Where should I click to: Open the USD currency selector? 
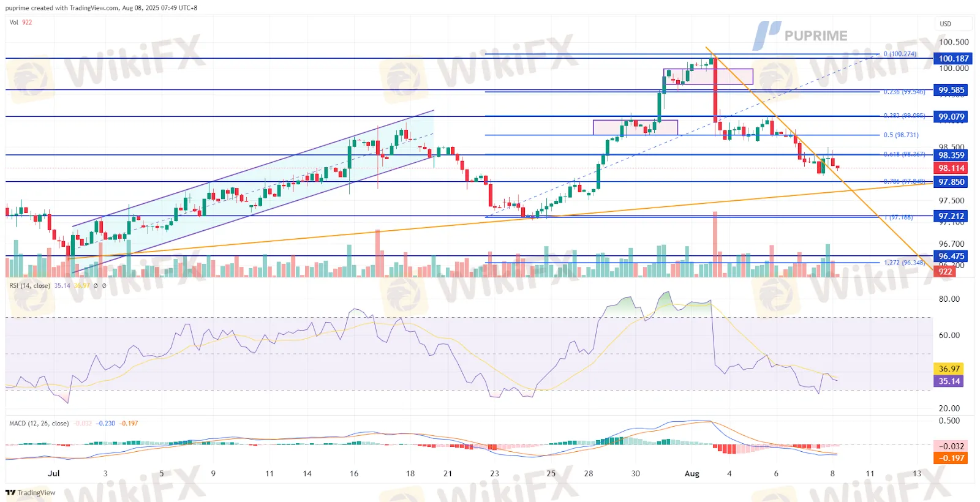click(954, 24)
